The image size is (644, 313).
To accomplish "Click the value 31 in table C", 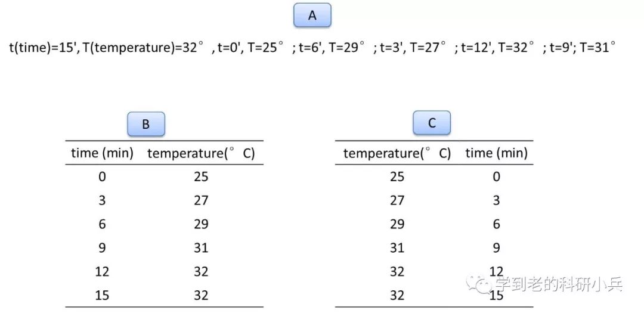I will [397, 247].
